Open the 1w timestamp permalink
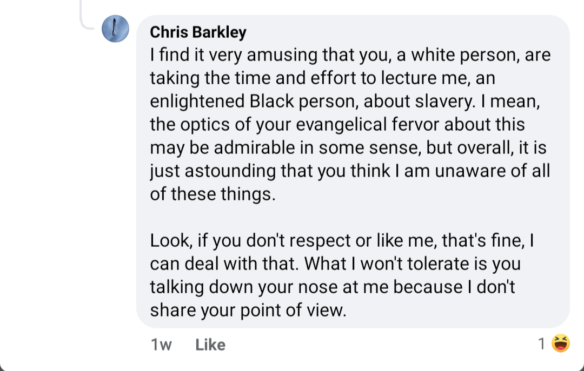Viewport: 584px width, 371px height. [x=161, y=345]
